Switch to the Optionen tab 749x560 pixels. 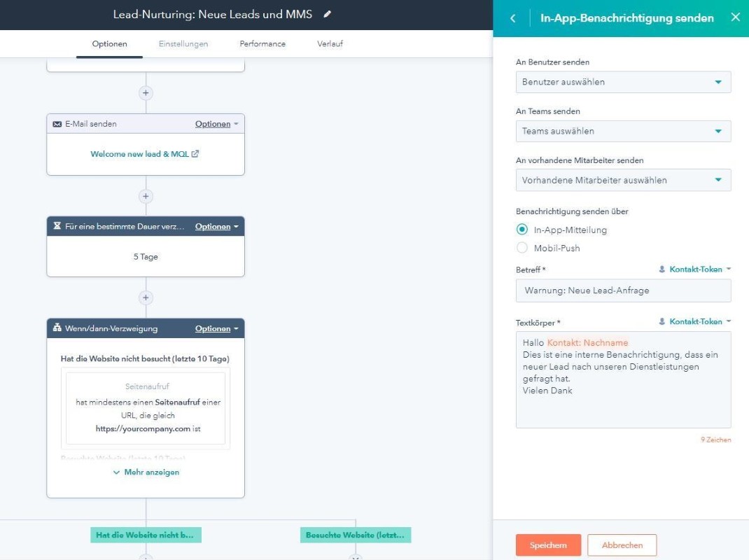tap(109, 44)
